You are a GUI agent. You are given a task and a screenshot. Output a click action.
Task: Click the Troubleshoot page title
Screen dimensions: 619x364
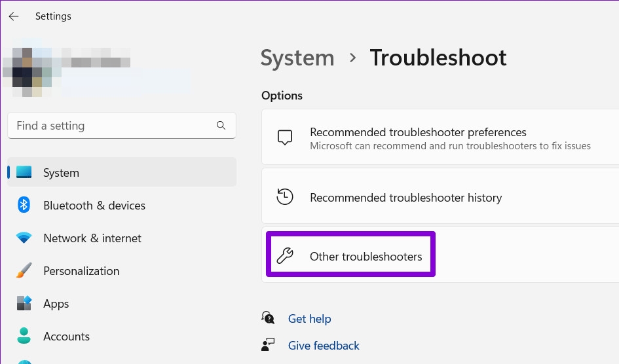click(x=438, y=58)
